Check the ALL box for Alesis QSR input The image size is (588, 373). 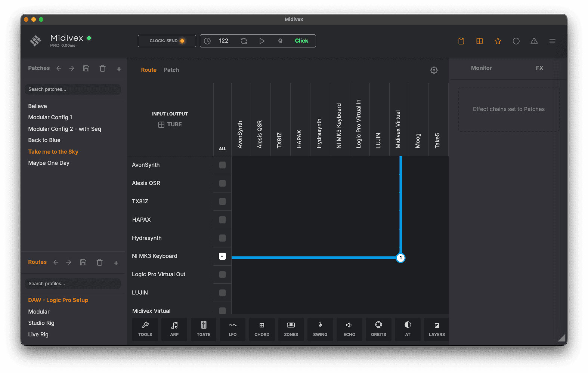pos(222,183)
